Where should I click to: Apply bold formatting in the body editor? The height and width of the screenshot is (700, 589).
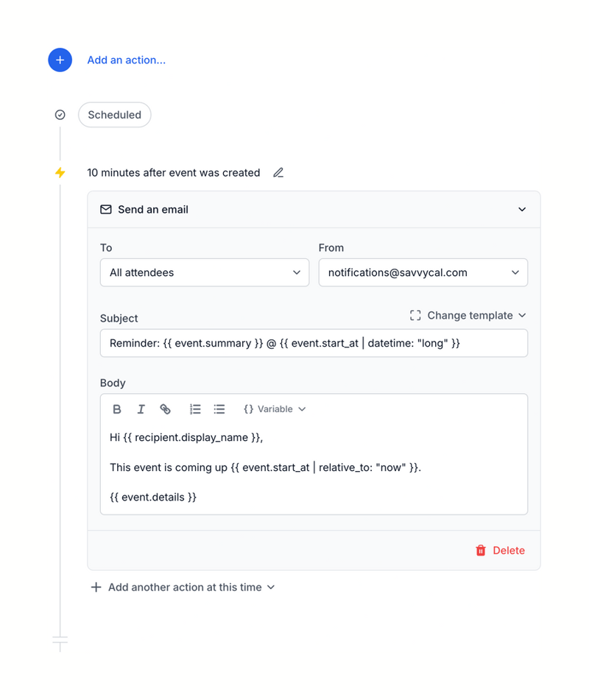[x=116, y=409]
